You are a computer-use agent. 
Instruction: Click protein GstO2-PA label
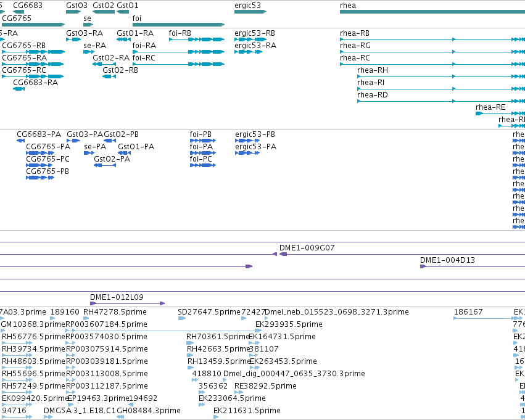pyautogui.click(x=112, y=159)
